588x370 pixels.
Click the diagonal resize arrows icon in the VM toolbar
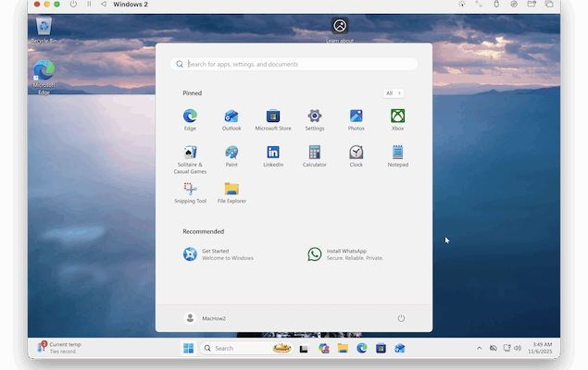click(479, 4)
